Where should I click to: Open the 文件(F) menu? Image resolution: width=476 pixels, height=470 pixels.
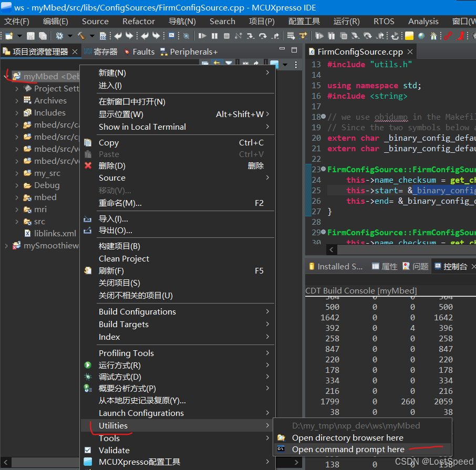click(x=17, y=22)
